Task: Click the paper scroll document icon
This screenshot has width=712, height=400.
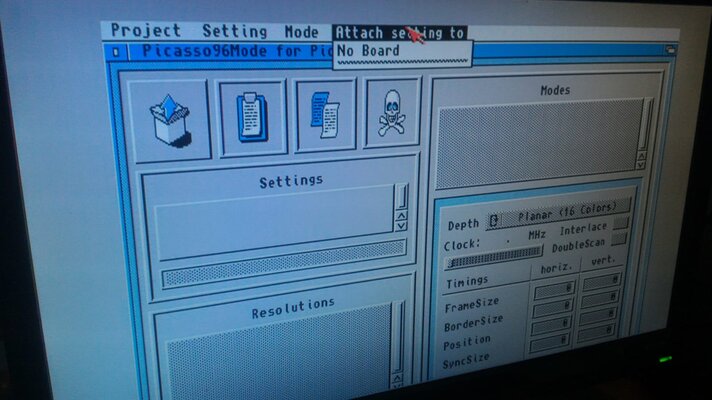Action: 325,114
